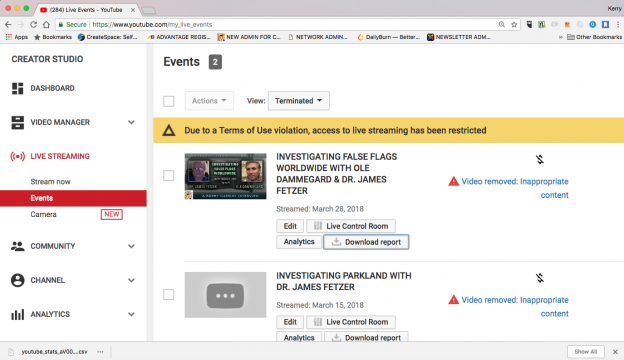Open the Apps grid in bookmarks bar
The width and height of the screenshot is (624, 360).
(16, 37)
